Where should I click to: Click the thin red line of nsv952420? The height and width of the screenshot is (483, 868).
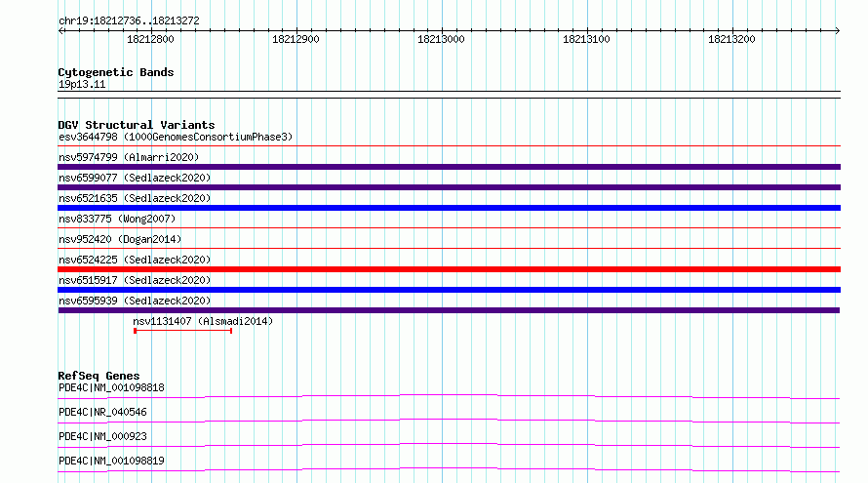[449, 248]
